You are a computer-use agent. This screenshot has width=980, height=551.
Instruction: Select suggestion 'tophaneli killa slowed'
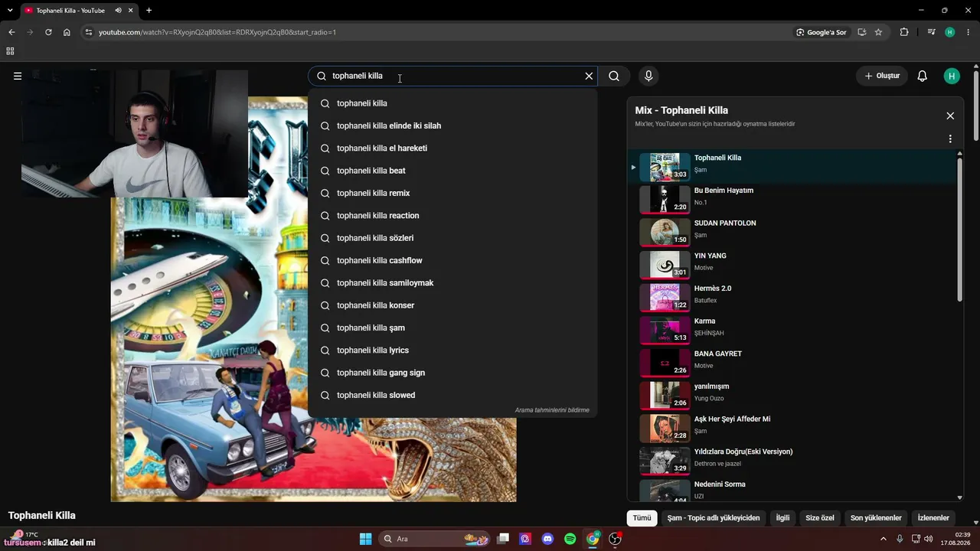pyautogui.click(x=452, y=395)
